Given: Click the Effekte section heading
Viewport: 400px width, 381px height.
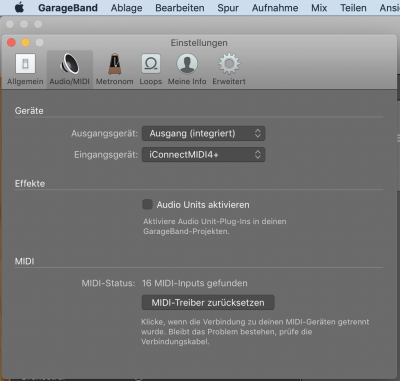Looking at the screenshot, I should 30,183.
